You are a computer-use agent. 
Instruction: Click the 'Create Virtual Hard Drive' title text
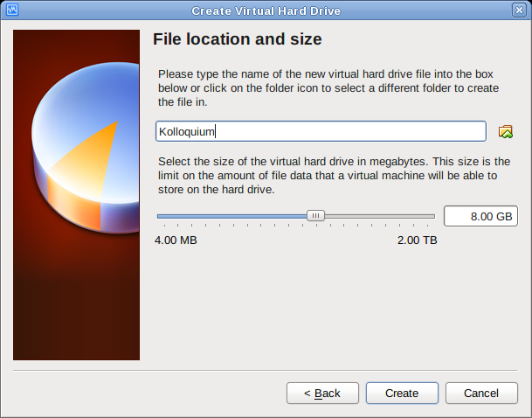coord(266,10)
